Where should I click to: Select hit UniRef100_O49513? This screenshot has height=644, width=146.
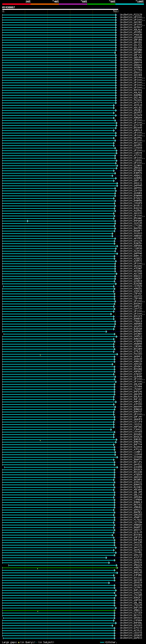coord(131,337)
